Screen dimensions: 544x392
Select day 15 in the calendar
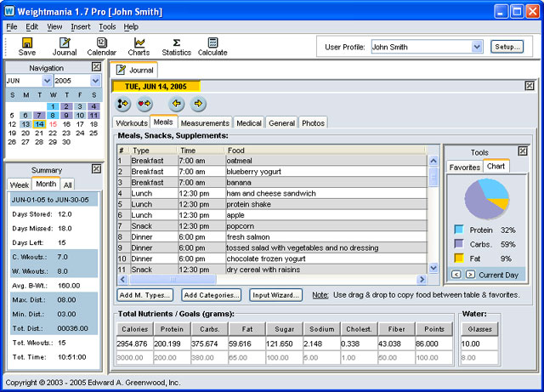[x=53, y=124]
